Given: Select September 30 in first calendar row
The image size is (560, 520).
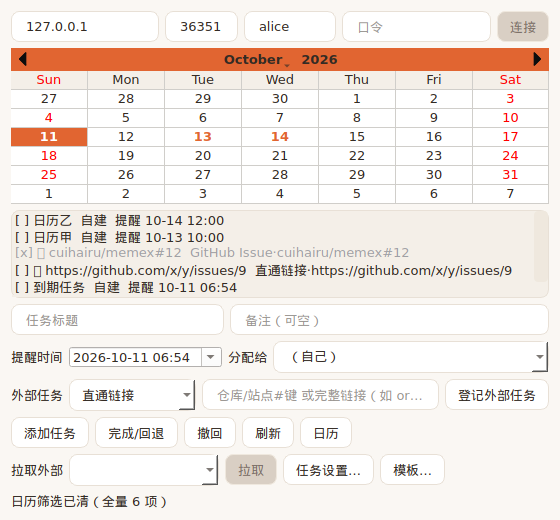Looking at the screenshot, I should click(280, 99).
